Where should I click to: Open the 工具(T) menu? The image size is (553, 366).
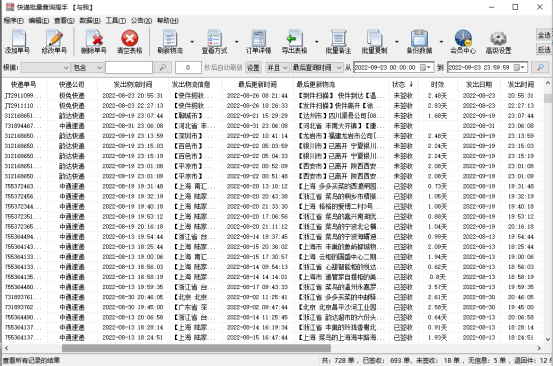coord(116,21)
